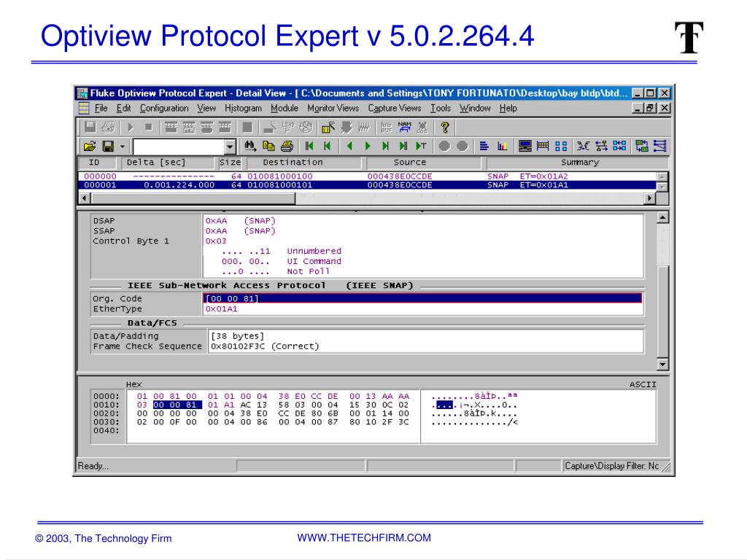The width and height of the screenshot is (747, 560).
Task: Open the Tools menu
Action: (x=441, y=108)
